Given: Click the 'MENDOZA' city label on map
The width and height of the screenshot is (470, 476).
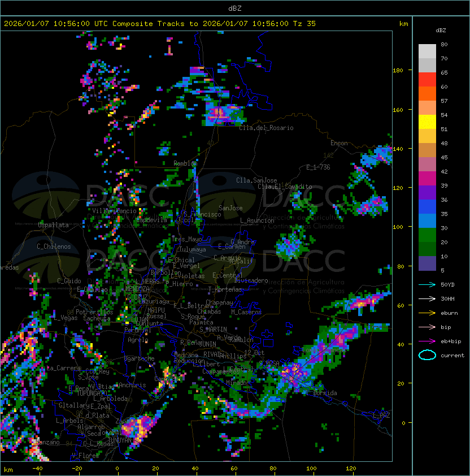Looking at the screenshot, I should pos(137,289).
